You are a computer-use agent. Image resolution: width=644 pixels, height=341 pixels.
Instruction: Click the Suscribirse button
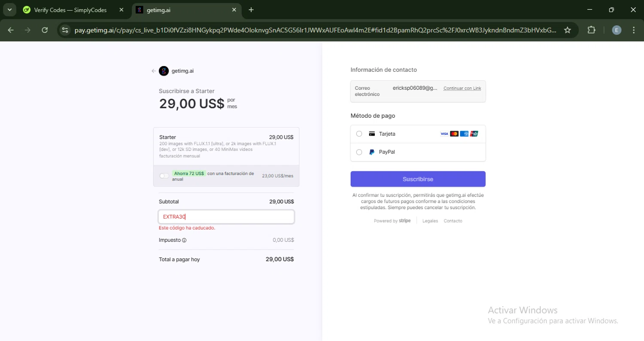click(418, 179)
